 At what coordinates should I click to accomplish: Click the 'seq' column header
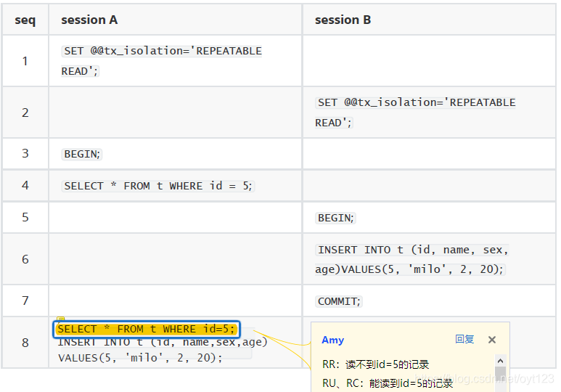[25, 20]
